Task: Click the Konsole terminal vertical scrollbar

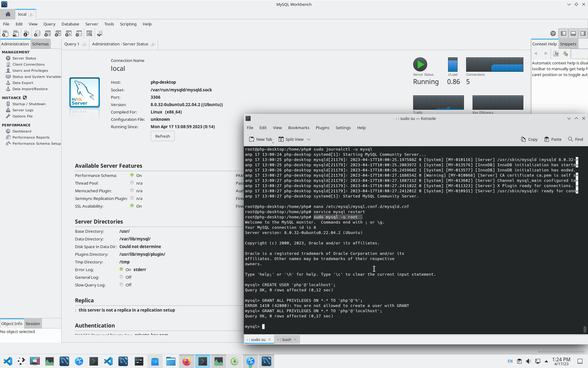Action: 585,329
